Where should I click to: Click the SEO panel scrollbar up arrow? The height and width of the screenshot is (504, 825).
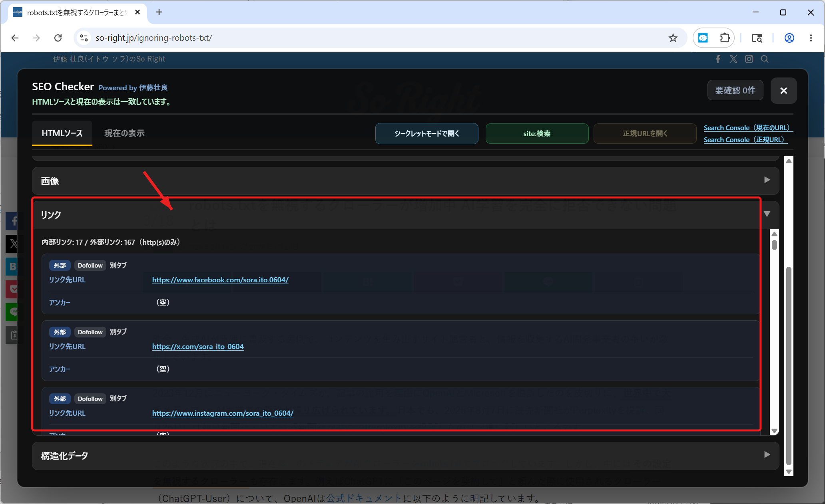point(789,161)
